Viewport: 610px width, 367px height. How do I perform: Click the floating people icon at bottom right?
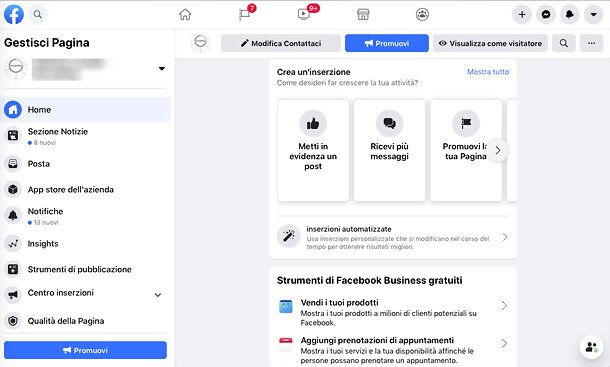[591, 346]
